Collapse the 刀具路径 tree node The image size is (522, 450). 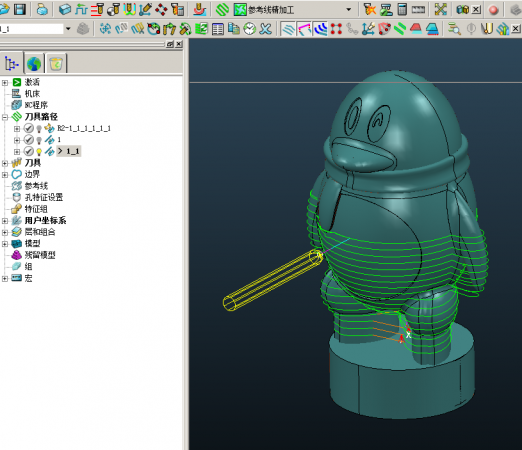[5, 117]
